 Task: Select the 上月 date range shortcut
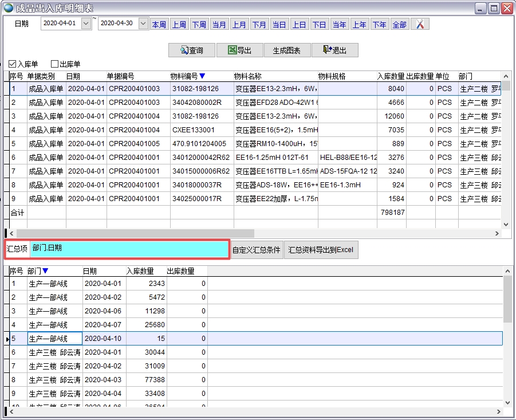tap(239, 25)
